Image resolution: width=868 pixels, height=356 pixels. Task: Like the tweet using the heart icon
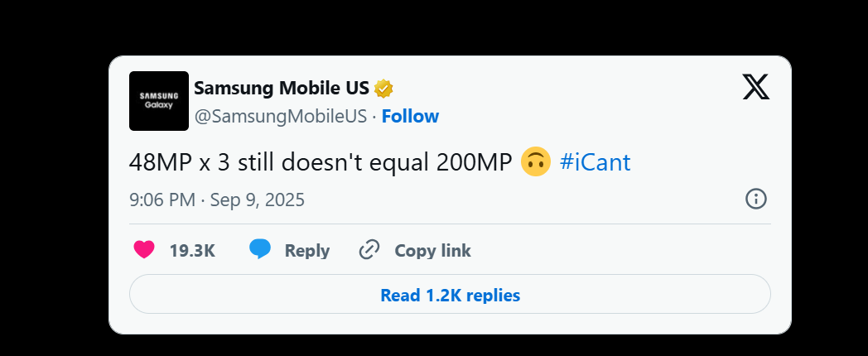[144, 250]
